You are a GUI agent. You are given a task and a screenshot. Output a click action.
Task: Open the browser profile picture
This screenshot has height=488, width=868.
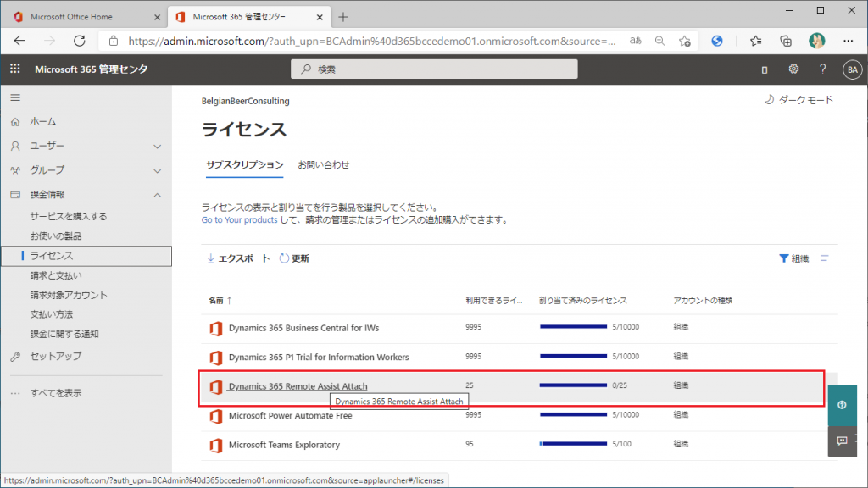(x=816, y=41)
